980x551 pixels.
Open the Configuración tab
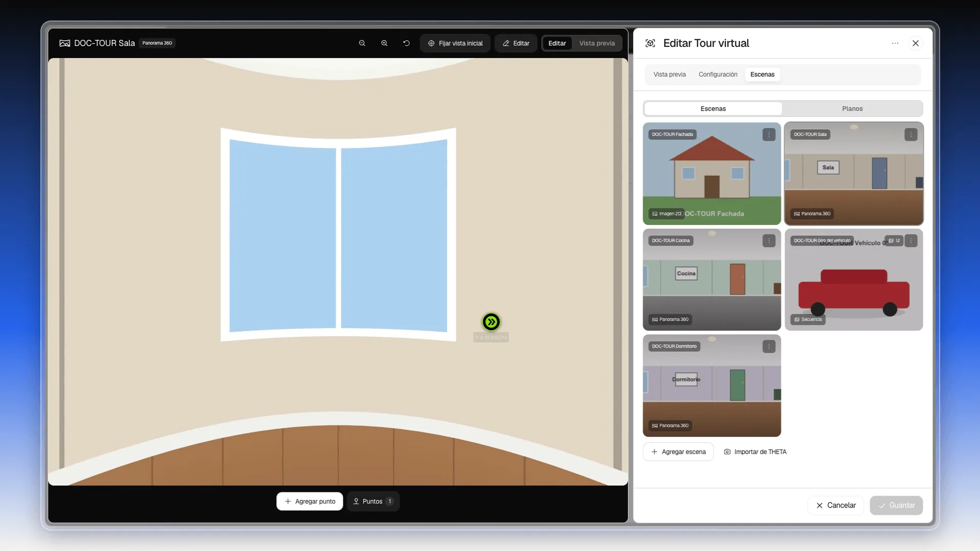[718, 74]
